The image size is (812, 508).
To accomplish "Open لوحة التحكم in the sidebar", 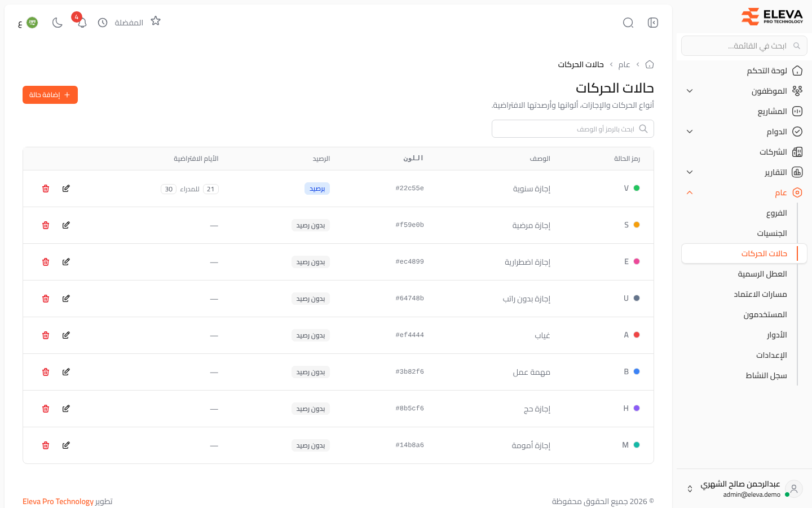I will pos(744,71).
